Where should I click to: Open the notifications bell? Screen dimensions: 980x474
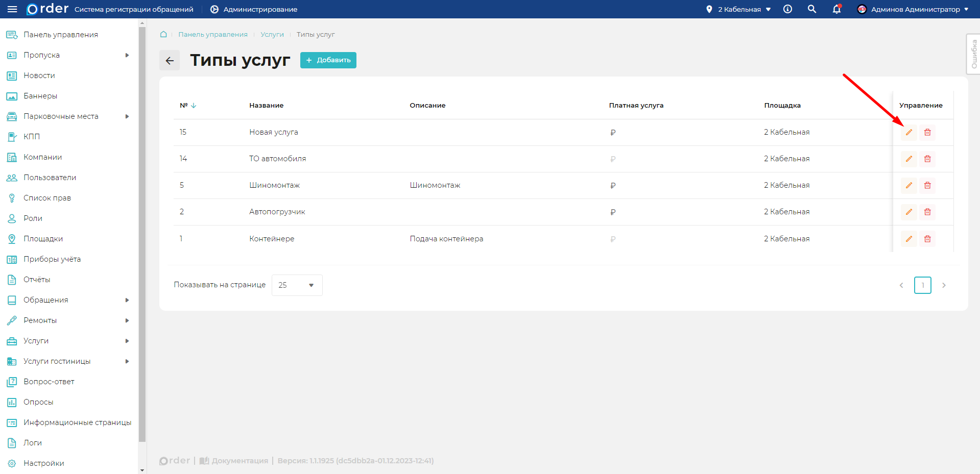click(836, 9)
